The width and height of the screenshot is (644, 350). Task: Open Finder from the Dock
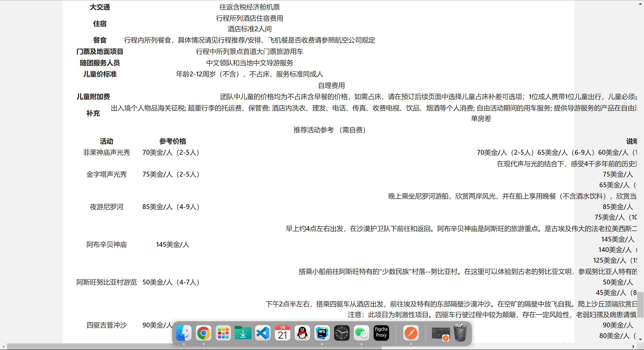point(184,333)
